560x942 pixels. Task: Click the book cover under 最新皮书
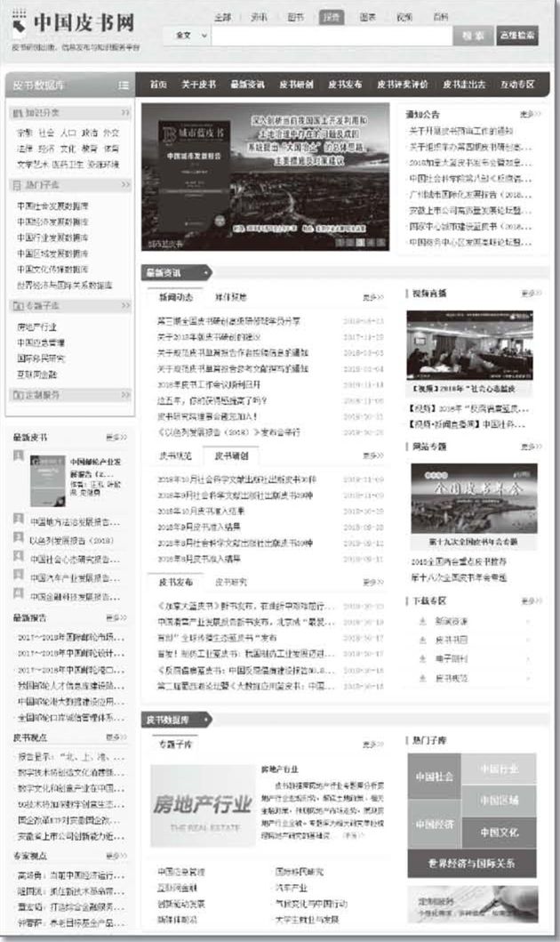click(x=47, y=480)
